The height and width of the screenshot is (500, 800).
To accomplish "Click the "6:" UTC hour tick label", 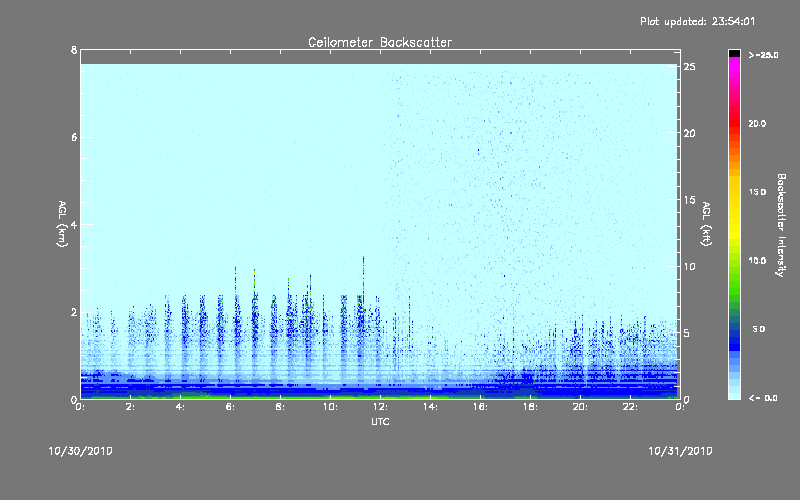I will 231,407.
